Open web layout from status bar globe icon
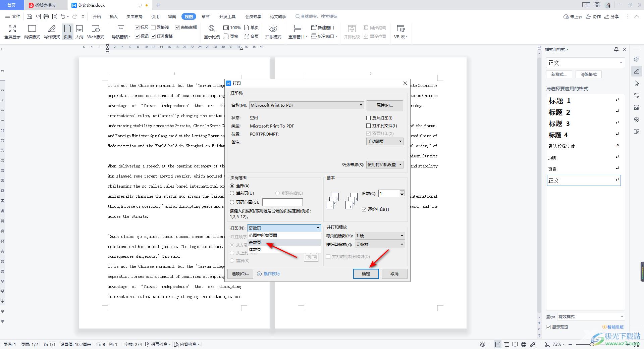Screen dimensions: 644x349 tap(524, 344)
